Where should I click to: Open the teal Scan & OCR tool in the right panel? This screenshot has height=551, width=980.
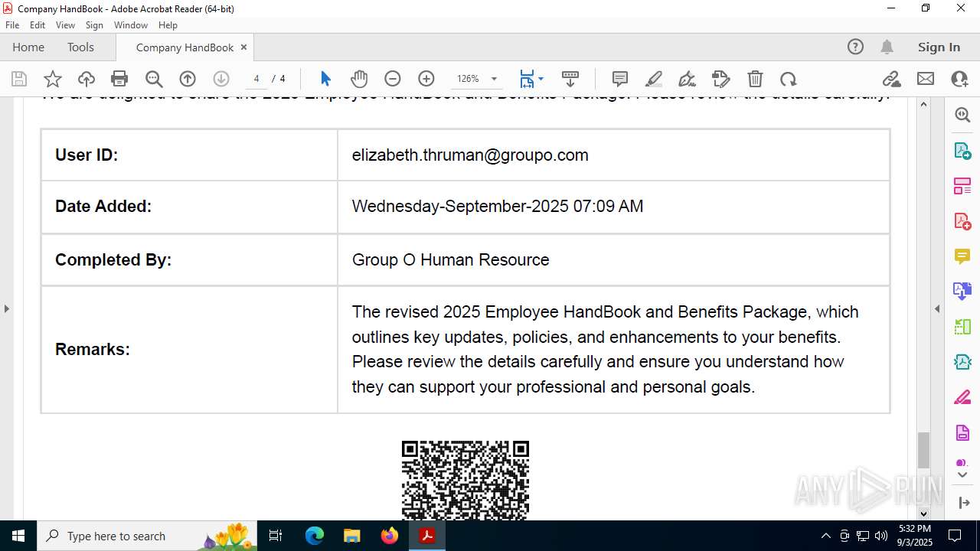tap(962, 362)
